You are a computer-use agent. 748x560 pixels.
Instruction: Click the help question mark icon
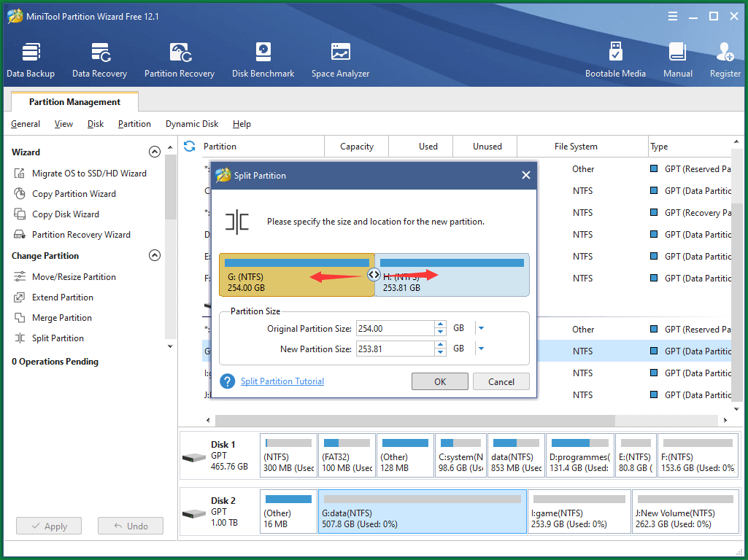coord(228,381)
